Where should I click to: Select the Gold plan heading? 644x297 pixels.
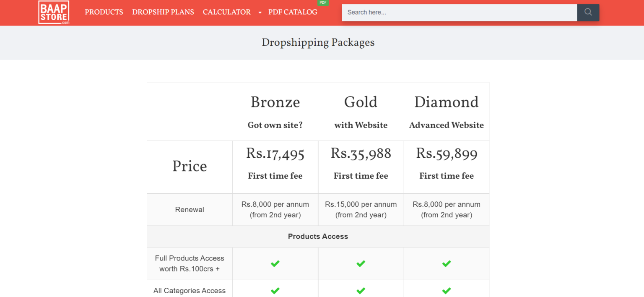pos(361,102)
